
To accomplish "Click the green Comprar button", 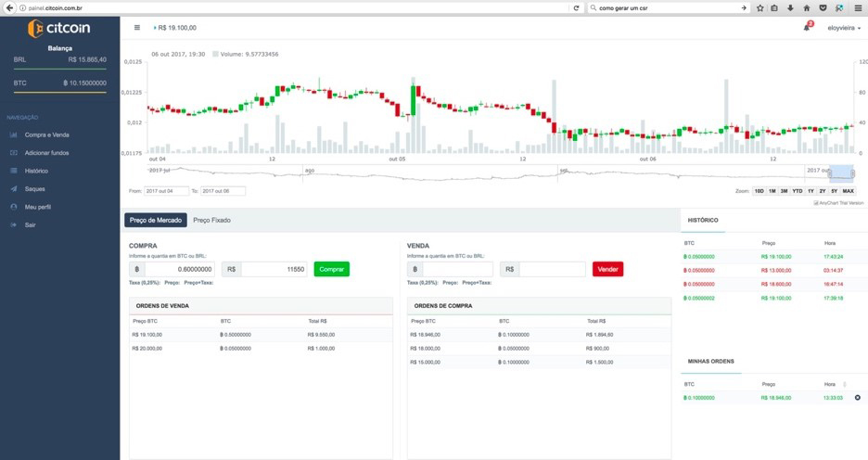I will (332, 269).
